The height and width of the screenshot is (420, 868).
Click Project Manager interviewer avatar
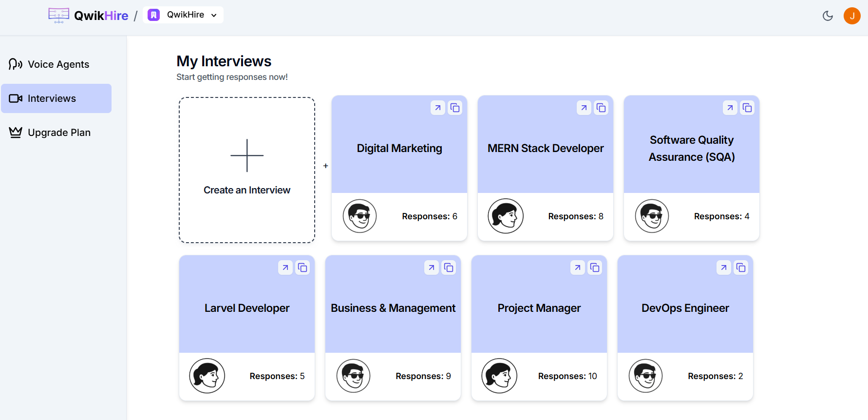pyautogui.click(x=499, y=376)
